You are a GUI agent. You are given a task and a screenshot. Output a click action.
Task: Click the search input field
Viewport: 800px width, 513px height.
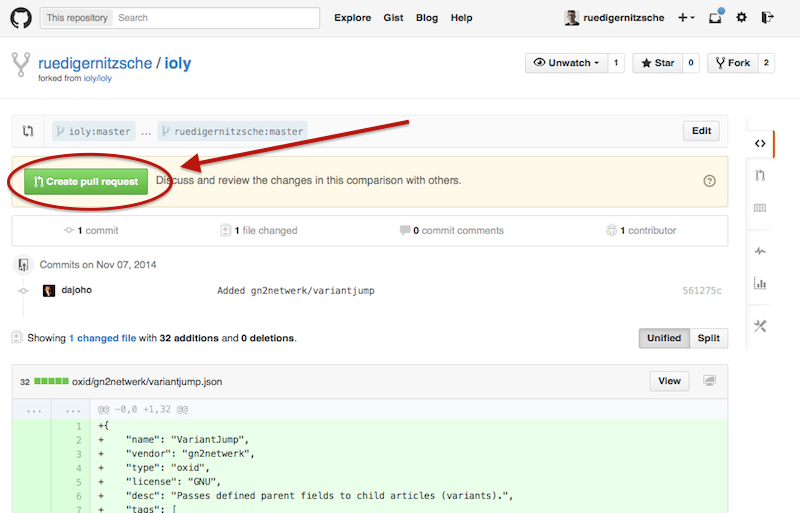point(216,18)
